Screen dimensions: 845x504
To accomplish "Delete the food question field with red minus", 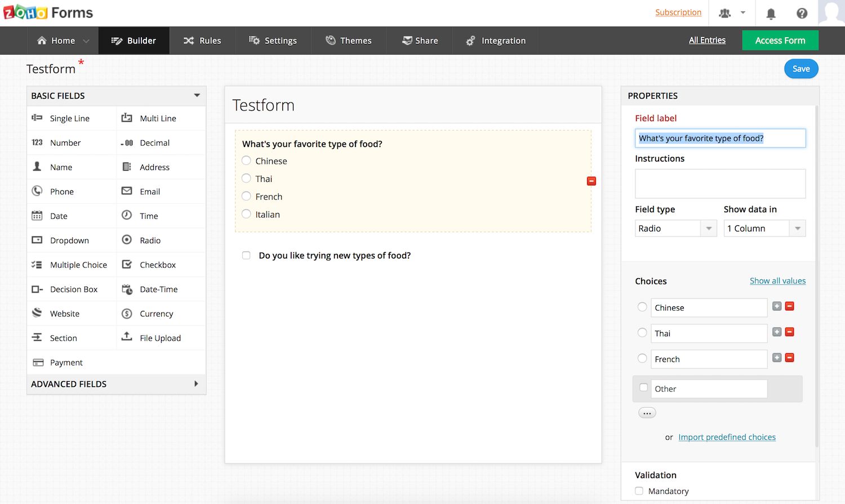I will (591, 181).
